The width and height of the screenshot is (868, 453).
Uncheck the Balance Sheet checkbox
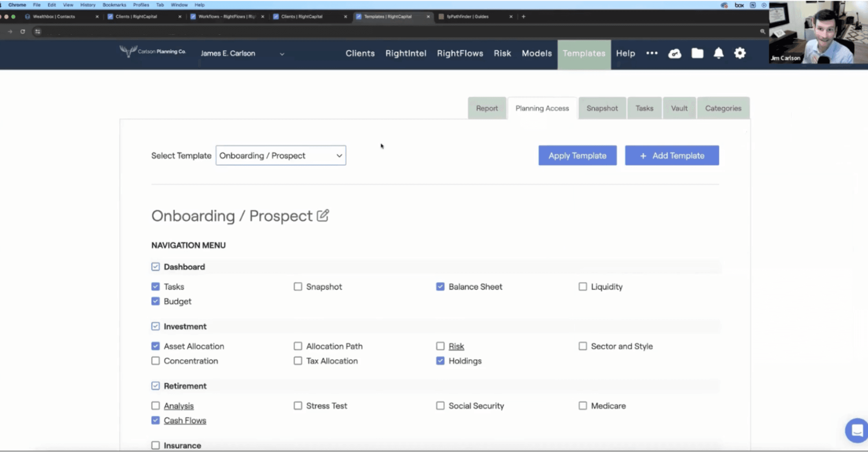click(440, 287)
